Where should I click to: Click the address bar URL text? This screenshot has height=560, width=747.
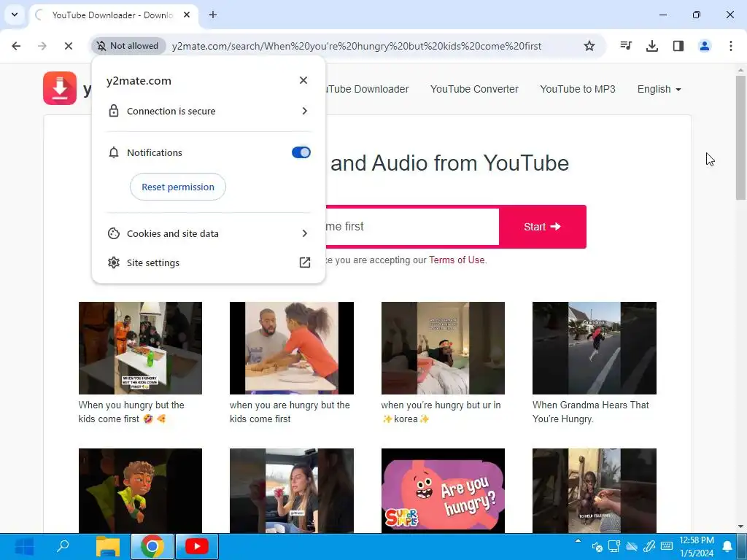pos(356,46)
